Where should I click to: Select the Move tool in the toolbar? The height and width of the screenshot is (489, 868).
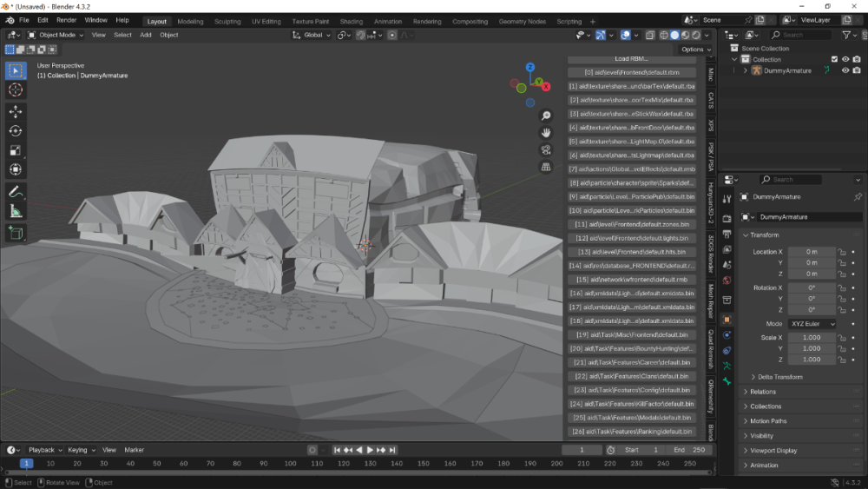[x=16, y=111]
